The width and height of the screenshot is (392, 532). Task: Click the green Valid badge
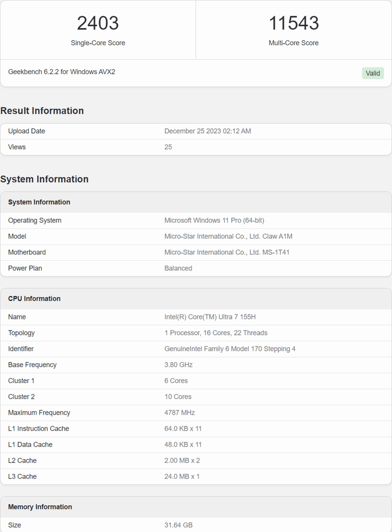[x=373, y=73]
